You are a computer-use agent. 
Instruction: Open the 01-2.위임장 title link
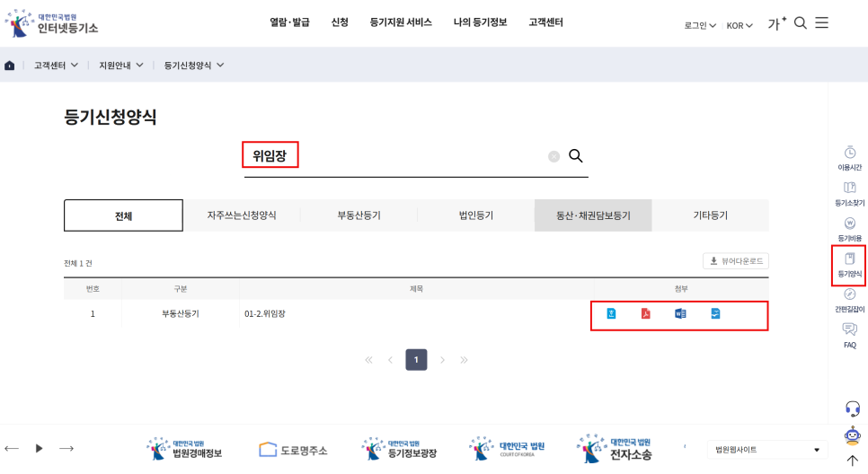(x=265, y=314)
